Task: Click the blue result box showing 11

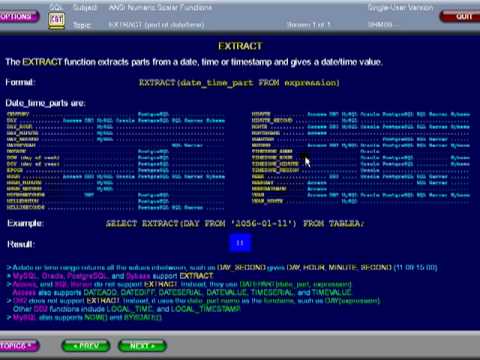Action: (240, 243)
